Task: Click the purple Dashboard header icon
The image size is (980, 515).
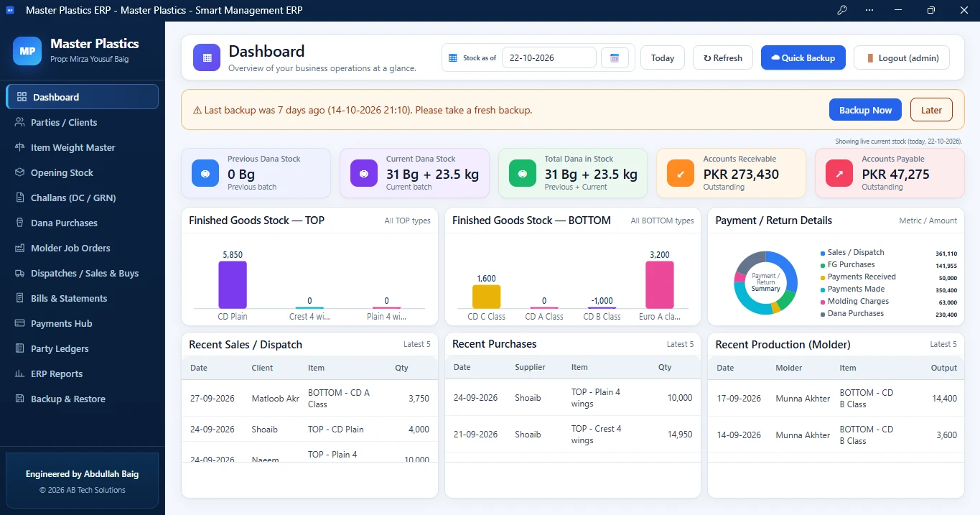Action: tap(207, 57)
